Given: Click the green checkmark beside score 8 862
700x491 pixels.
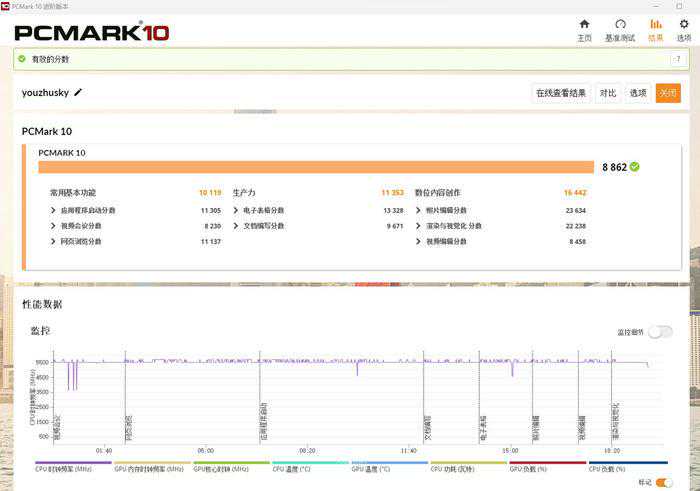Looking at the screenshot, I should coord(634,167).
